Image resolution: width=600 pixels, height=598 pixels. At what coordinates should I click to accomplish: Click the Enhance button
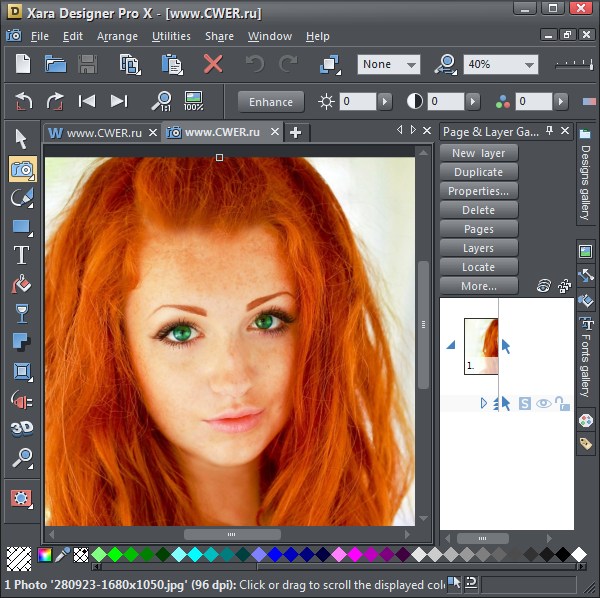click(271, 101)
